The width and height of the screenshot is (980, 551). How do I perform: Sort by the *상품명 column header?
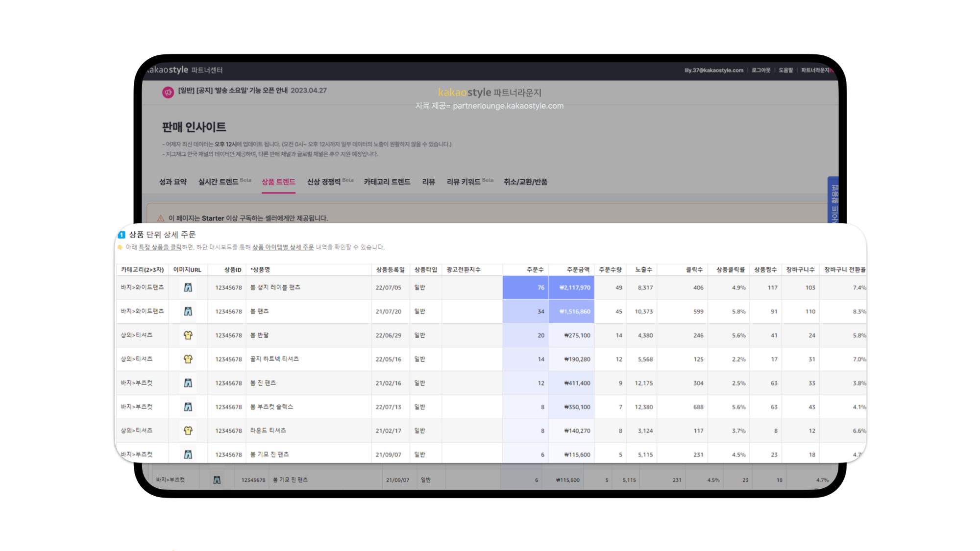[260, 270]
